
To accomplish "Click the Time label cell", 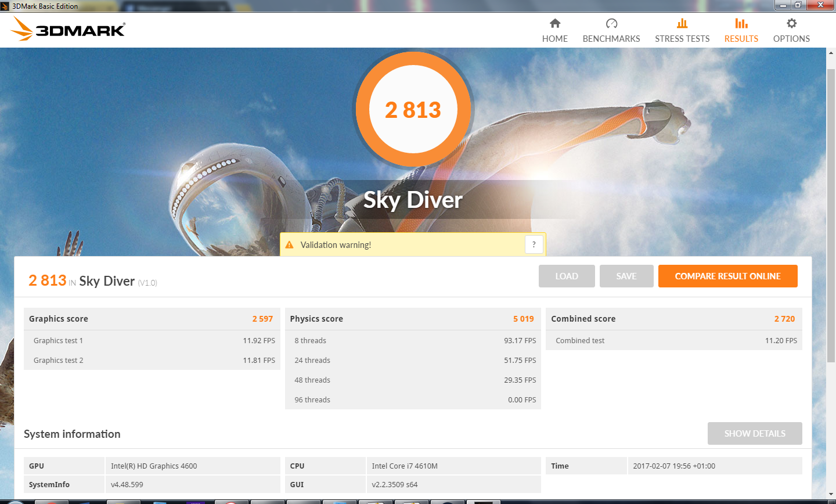I will coord(586,466).
